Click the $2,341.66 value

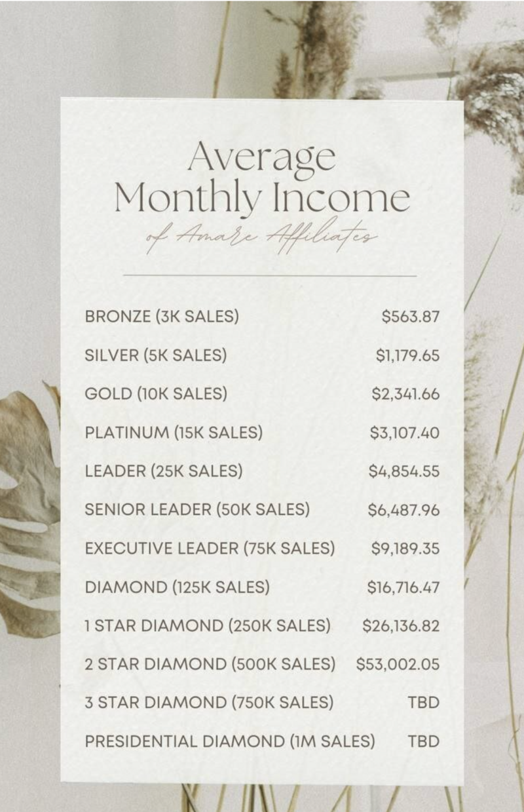tap(405, 395)
